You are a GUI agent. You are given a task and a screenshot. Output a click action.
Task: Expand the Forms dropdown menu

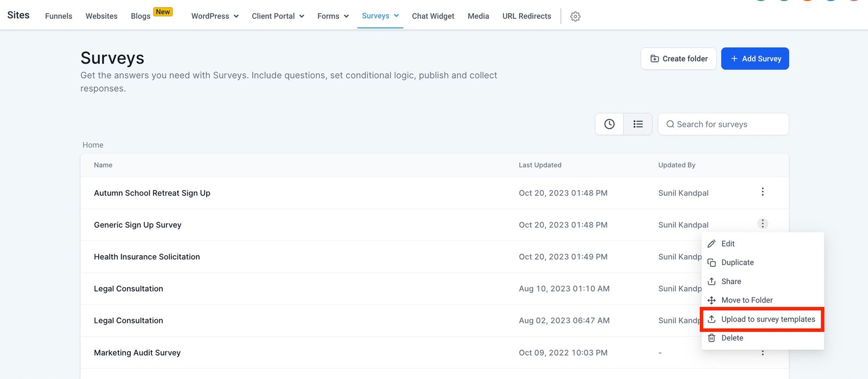pos(333,16)
